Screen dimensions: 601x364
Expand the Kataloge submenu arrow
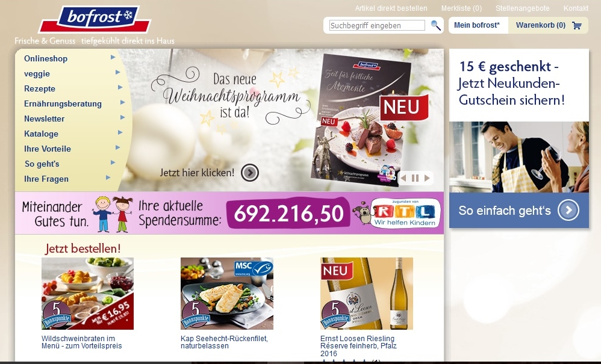[120, 132]
